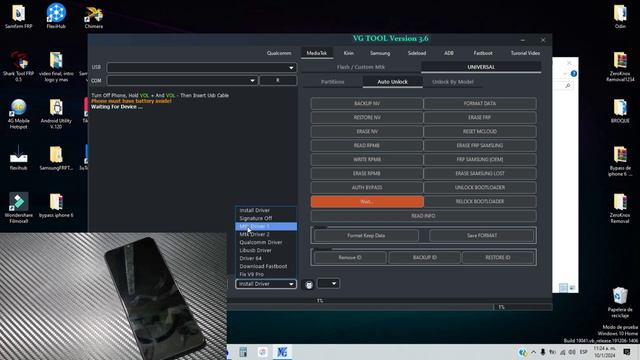This screenshot has width=640, height=360.
Task: Open the bypass iphone 6 archive icon
Action: [56, 205]
